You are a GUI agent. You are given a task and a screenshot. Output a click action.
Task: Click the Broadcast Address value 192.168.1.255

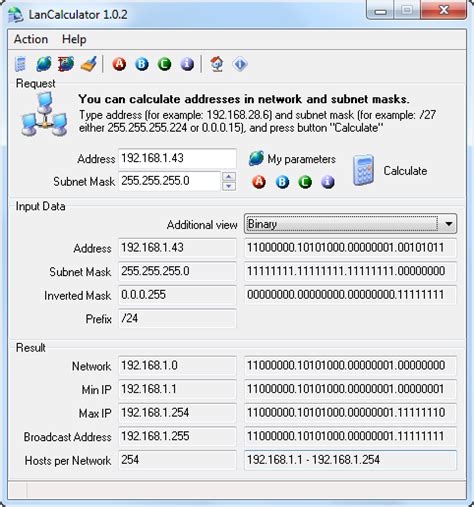click(177, 436)
